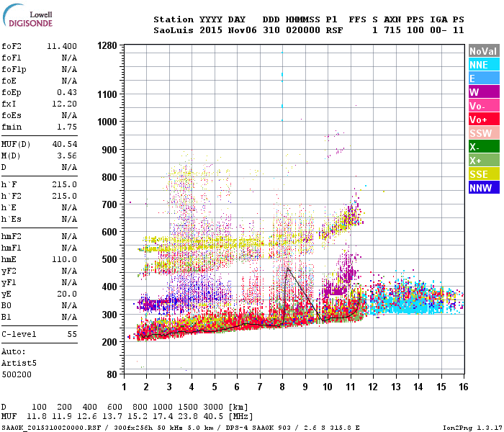Select the M(D) value 3.56
Viewport: 504px width, 432px height.
(67, 156)
